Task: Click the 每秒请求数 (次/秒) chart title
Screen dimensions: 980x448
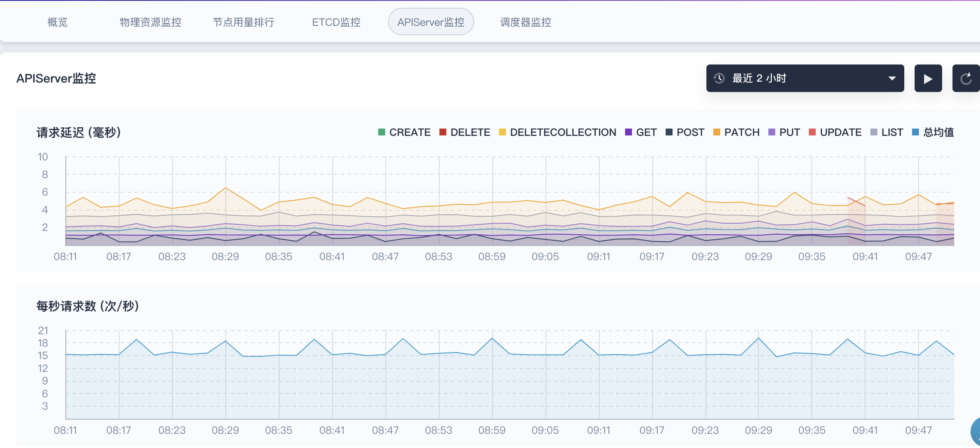Action: click(88, 306)
